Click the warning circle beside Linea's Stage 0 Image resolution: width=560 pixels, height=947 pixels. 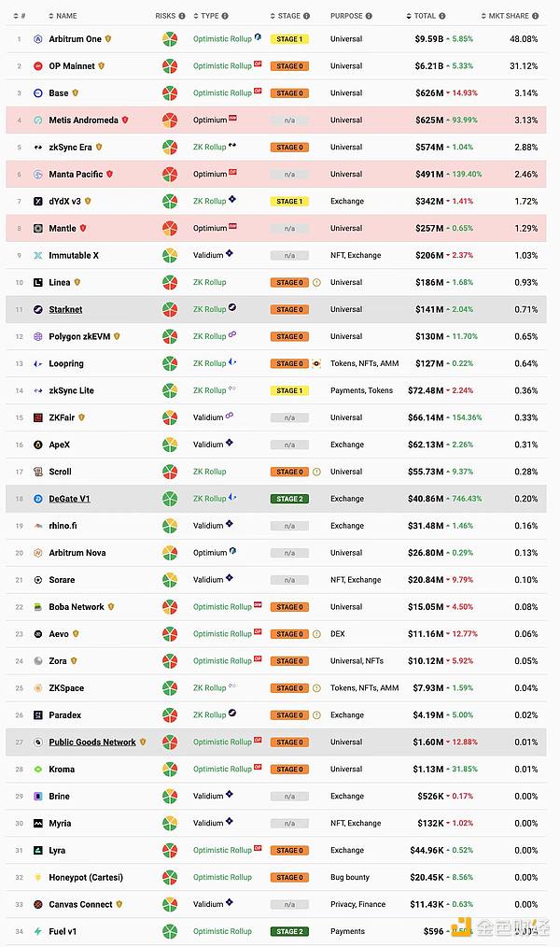tap(316, 283)
